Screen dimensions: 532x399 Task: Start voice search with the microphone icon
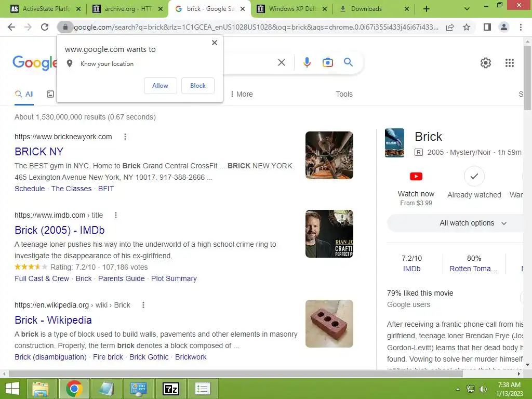tap(307, 62)
